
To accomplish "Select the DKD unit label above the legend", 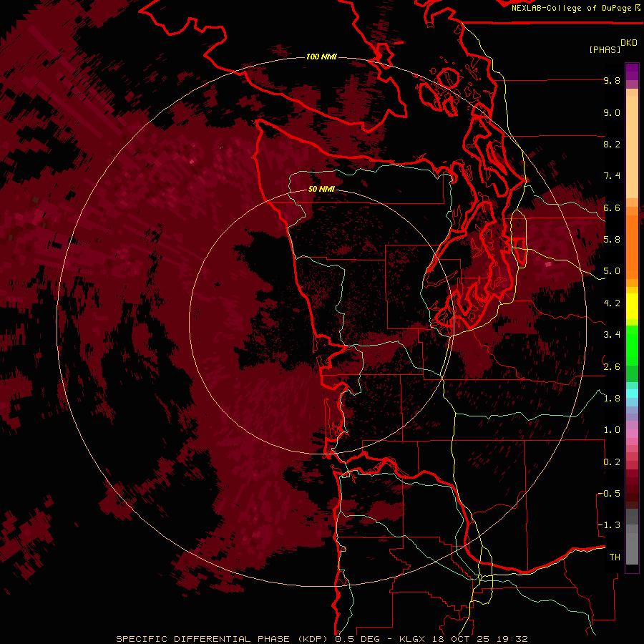I will (x=629, y=43).
